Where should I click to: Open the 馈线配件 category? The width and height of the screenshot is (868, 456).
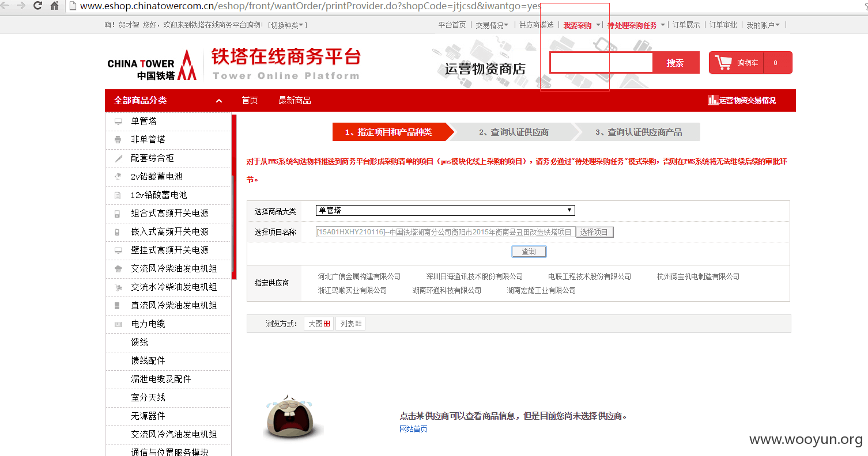(148, 360)
